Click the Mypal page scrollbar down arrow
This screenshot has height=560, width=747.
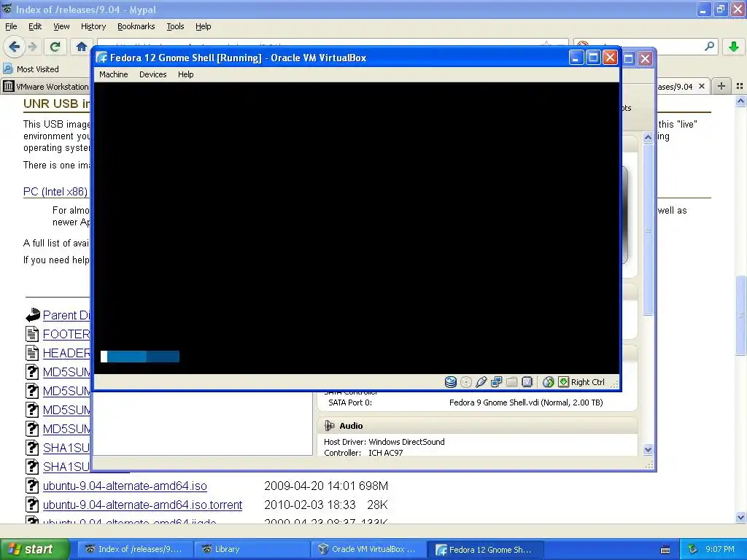[741, 517]
